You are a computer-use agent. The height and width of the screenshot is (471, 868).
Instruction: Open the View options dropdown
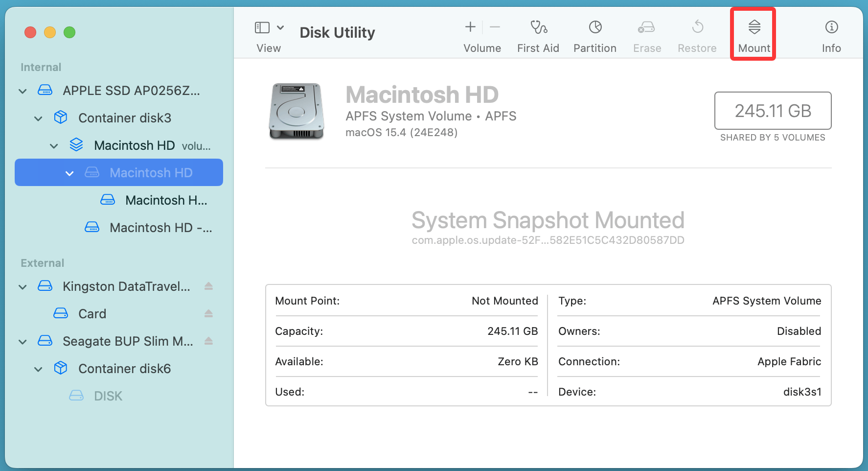280,27
